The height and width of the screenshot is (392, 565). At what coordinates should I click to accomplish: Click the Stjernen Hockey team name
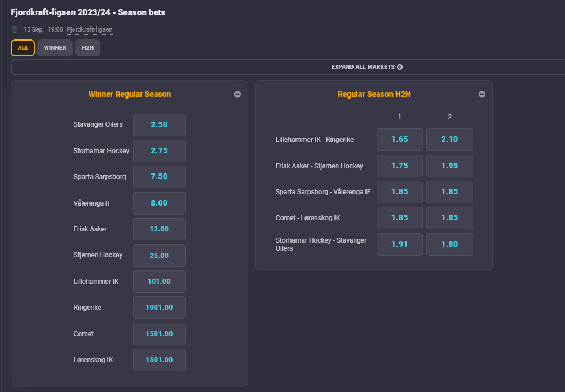(98, 255)
